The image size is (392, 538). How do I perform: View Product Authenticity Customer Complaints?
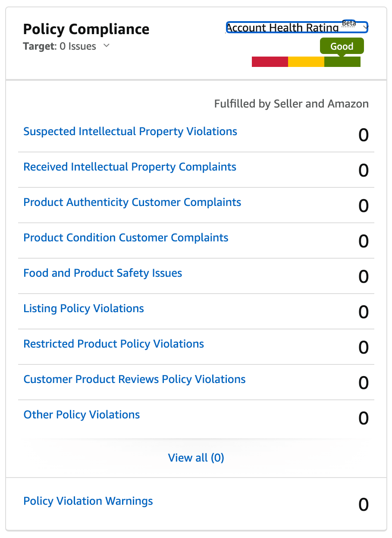click(132, 202)
